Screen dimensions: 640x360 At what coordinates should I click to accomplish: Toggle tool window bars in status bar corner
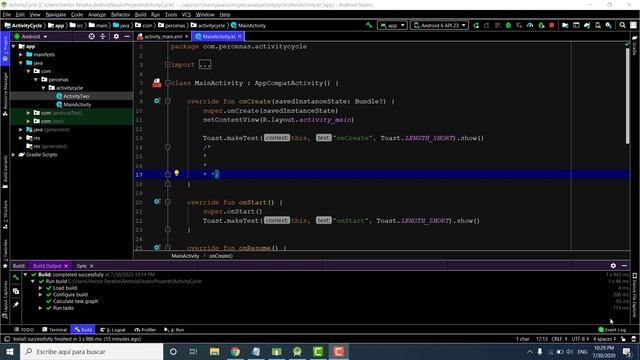(7, 339)
